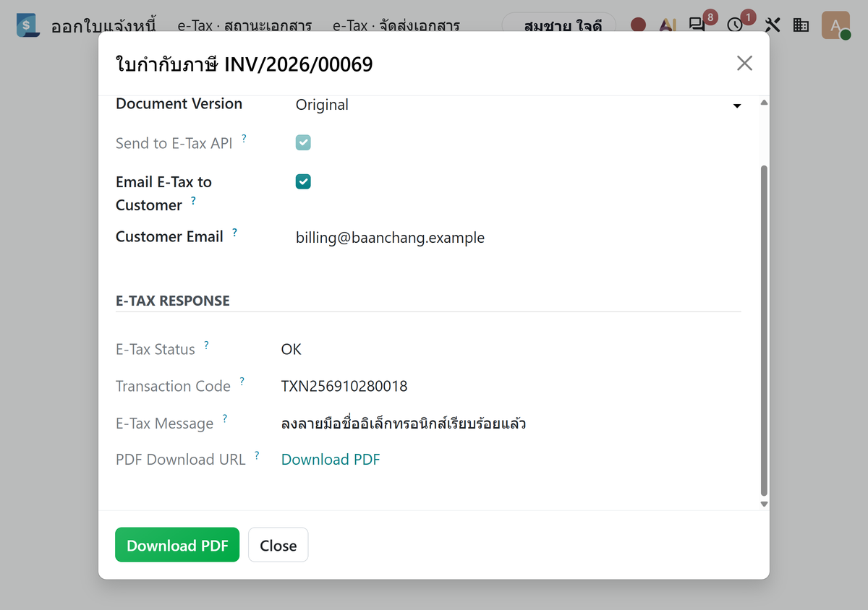This screenshot has height=610, width=868.
Task: Open the e-Tax · สถานะเอกสาร menu
Action: 244,26
